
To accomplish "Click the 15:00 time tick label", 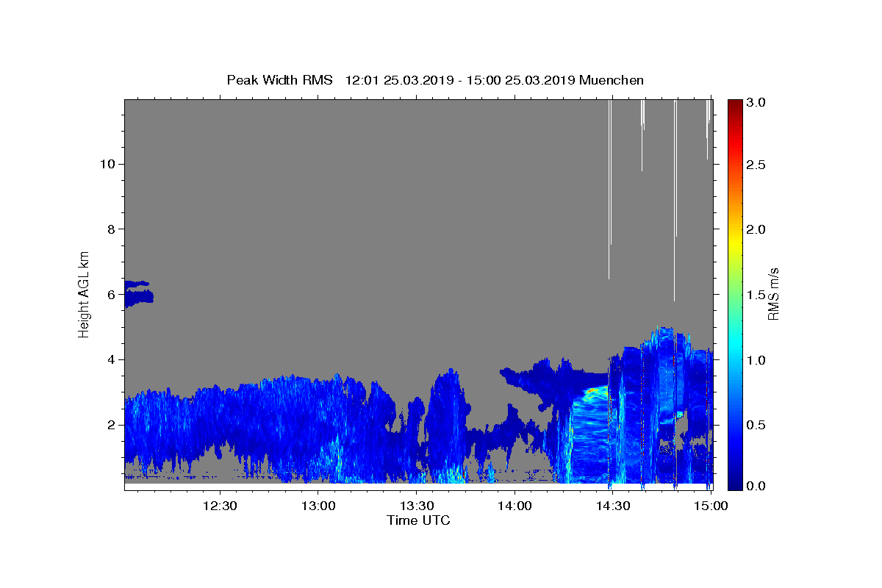I will coord(710,506).
